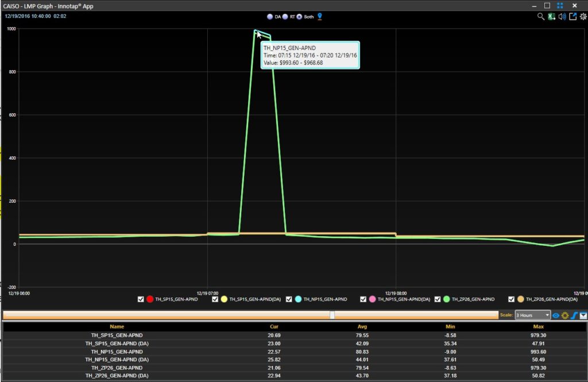
Task: Click the yellow sun icon
Action: [x=565, y=315]
